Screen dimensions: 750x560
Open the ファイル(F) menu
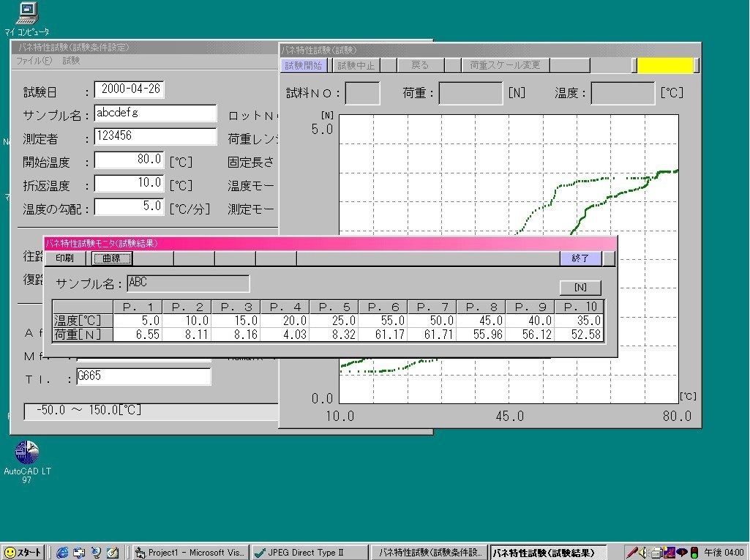click(x=34, y=61)
